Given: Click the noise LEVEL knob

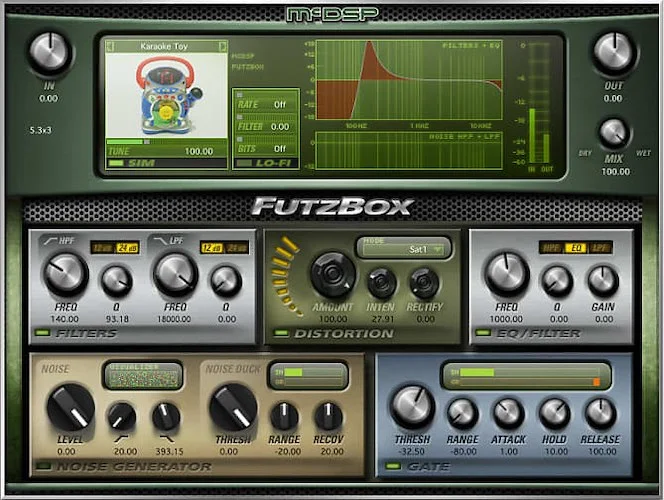Looking at the screenshot, I should (70, 407).
